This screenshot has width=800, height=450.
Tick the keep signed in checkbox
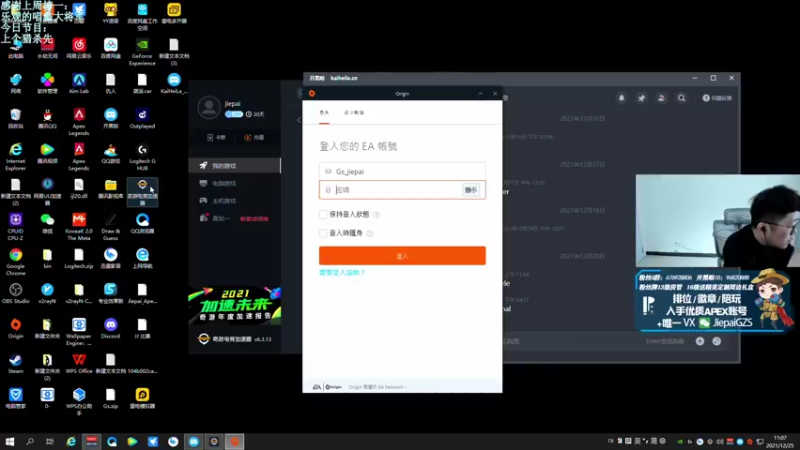(x=323, y=214)
